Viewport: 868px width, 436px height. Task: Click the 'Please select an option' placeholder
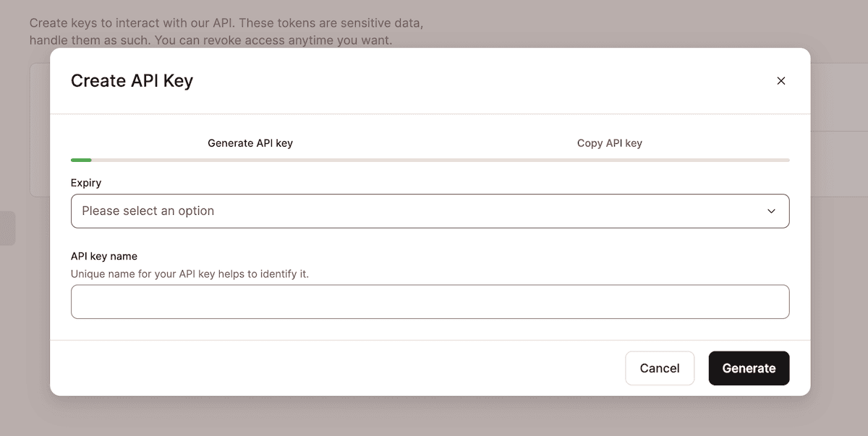click(148, 211)
